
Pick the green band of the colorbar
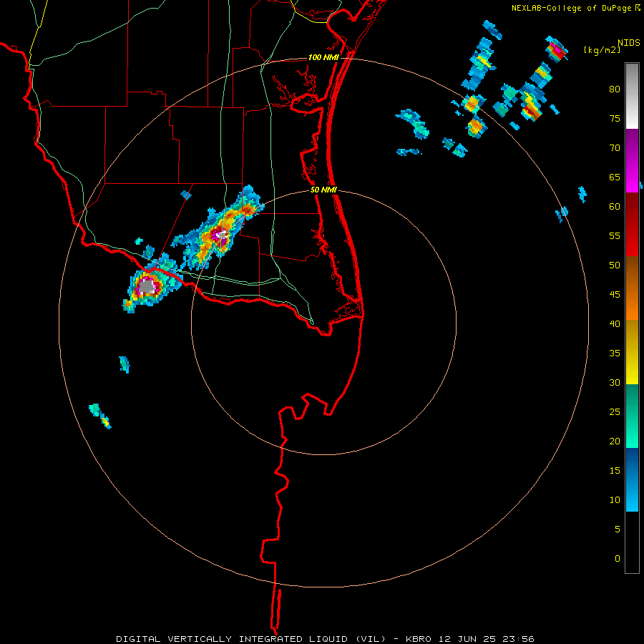pyautogui.click(x=632, y=416)
